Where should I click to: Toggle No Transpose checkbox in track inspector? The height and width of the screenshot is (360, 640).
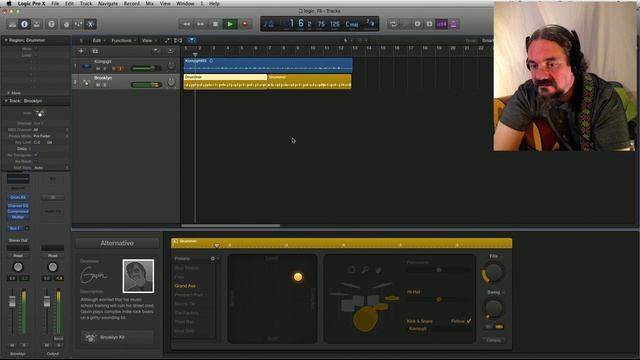(x=36, y=155)
